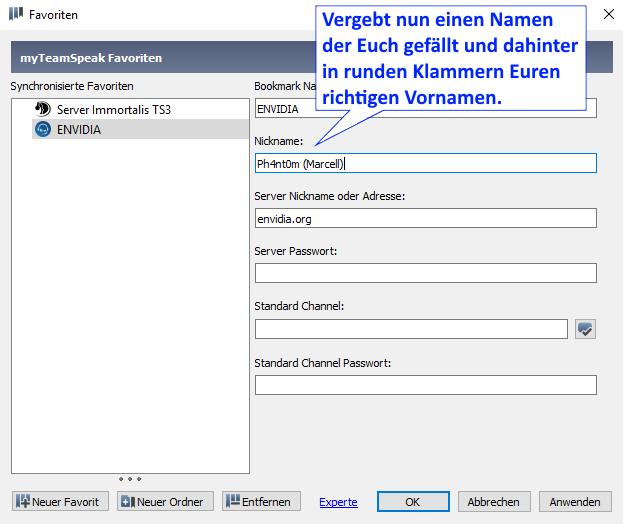Focus the Server Nickname oder Adresse field
This screenshot has height=524, width=623.
(425, 218)
